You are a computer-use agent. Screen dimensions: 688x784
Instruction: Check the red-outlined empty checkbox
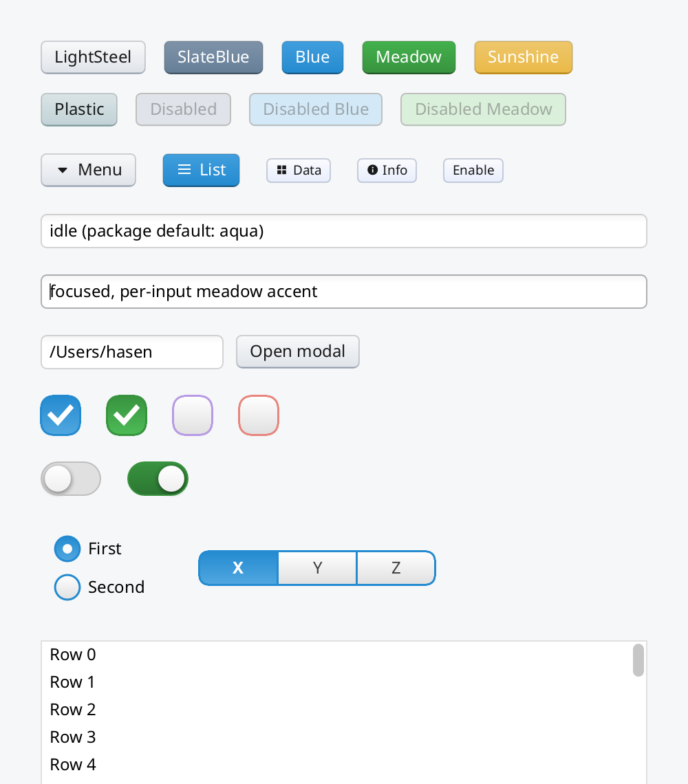point(259,415)
